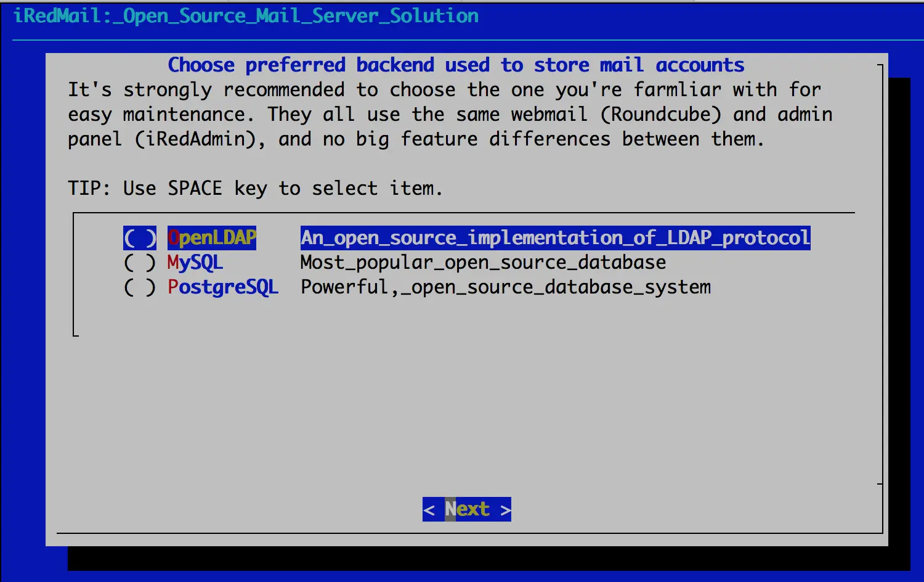Image resolution: width=924 pixels, height=582 pixels.
Task: Click the Next button
Action: [x=466, y=509]
